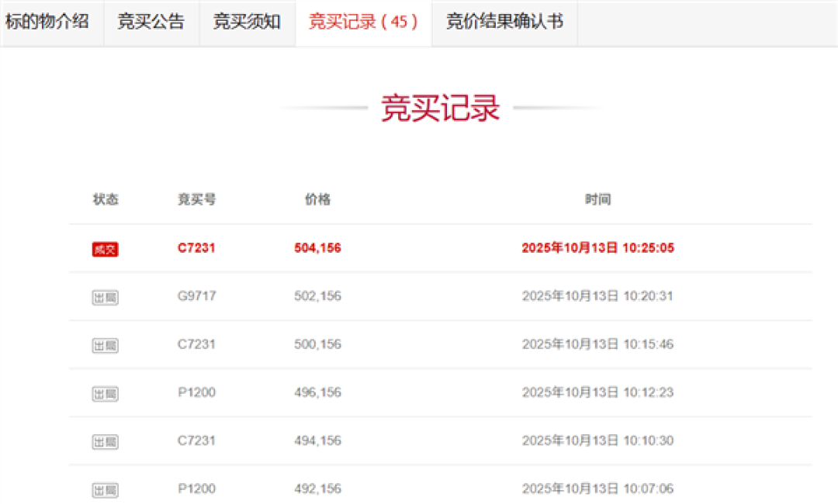The image size is (838, 504).
Task: Click the 出局 badge beside price 494,156
Action: point(105,441)
